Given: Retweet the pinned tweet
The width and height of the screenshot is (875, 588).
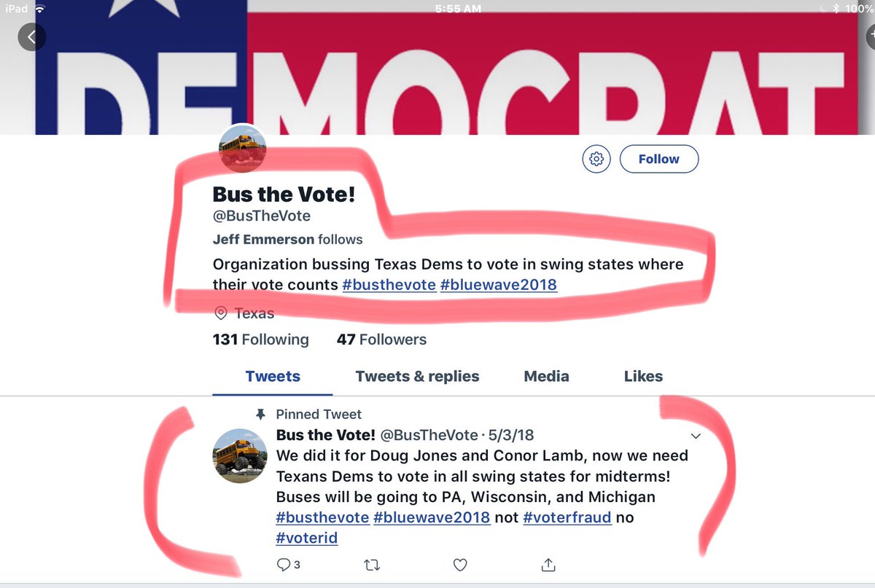Looking at the screenshot, I should [x=372, y=565].
